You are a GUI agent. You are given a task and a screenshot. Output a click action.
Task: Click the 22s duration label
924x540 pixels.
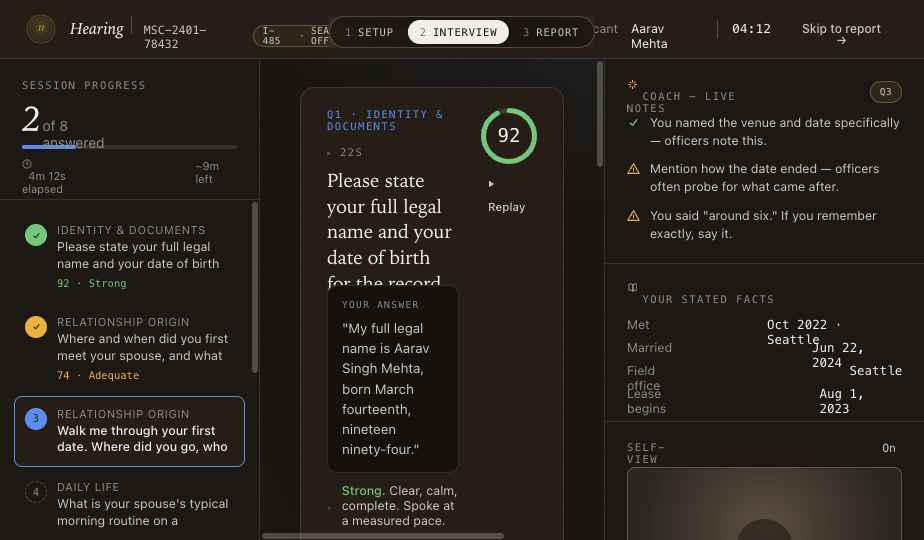(351, 152)
